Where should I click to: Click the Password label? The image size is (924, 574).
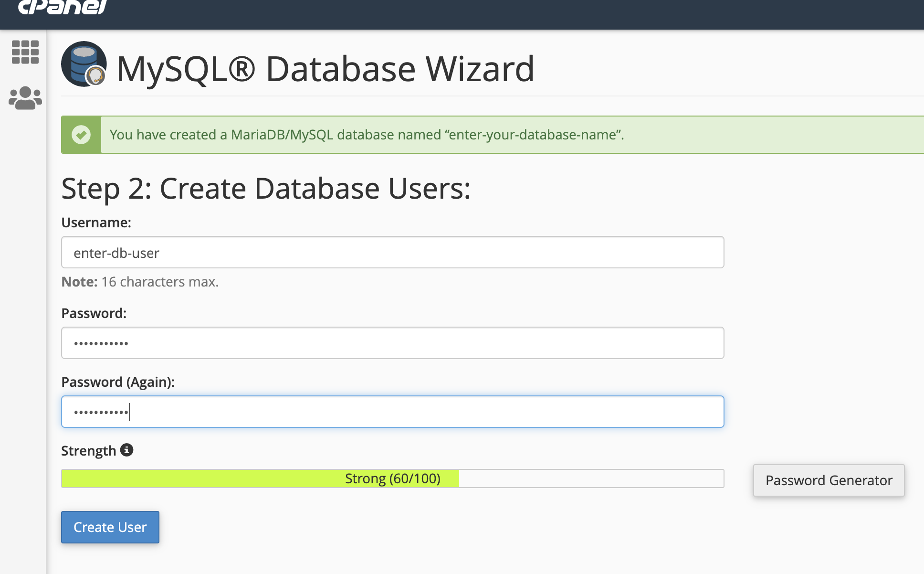94,313
